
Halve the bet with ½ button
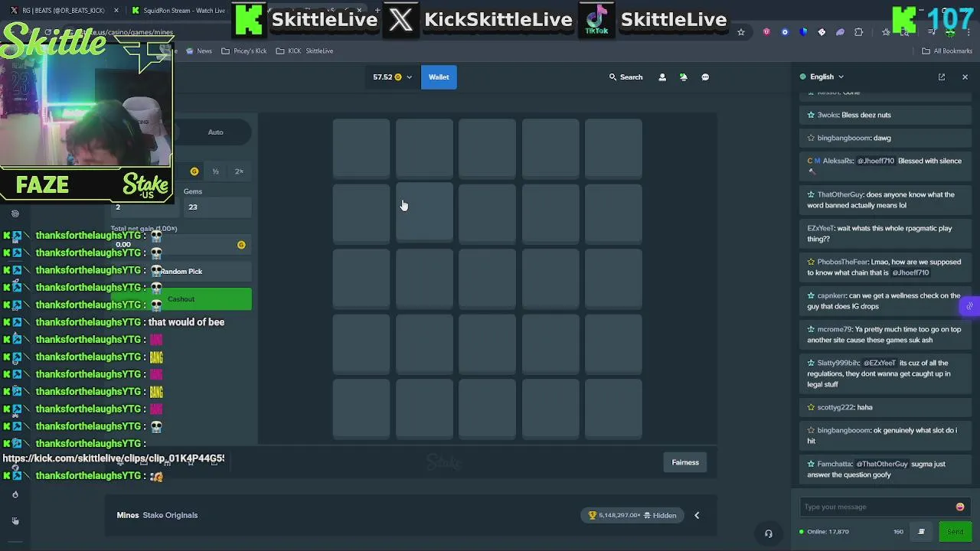tap(216, 171)
